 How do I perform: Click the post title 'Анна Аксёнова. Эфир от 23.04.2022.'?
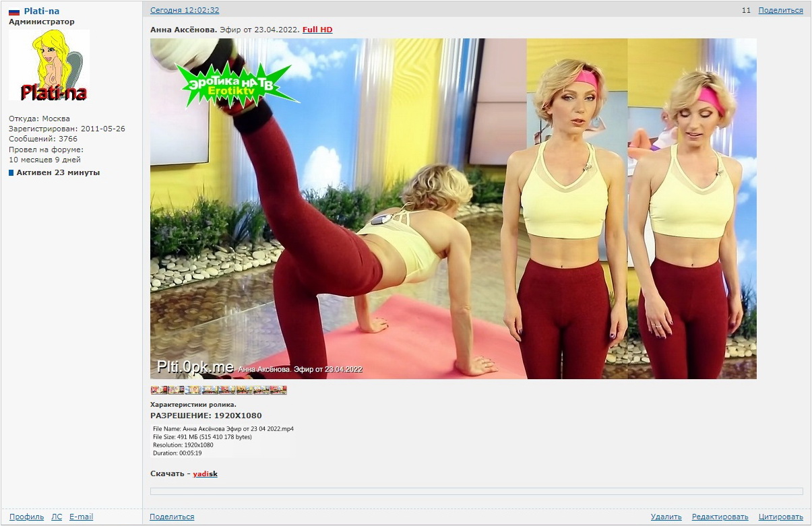click(x=225, y=30)
